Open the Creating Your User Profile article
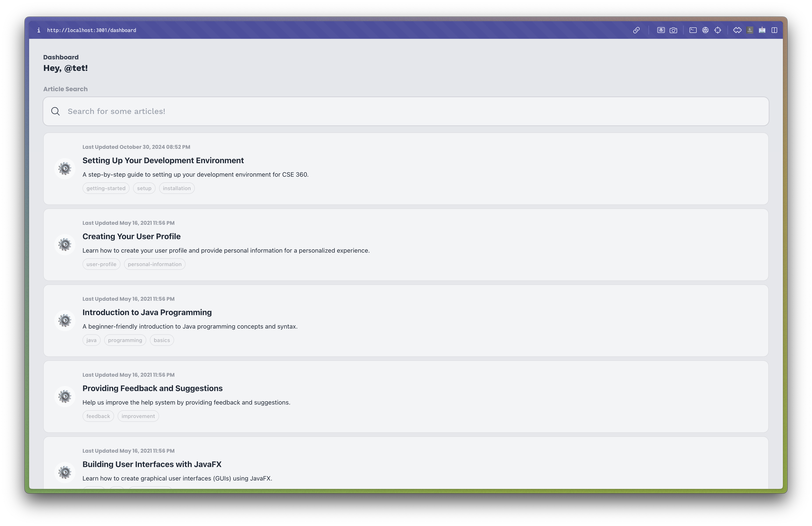Image resolution: width=812 pixels, height=526 pixels. pos(131,236)
